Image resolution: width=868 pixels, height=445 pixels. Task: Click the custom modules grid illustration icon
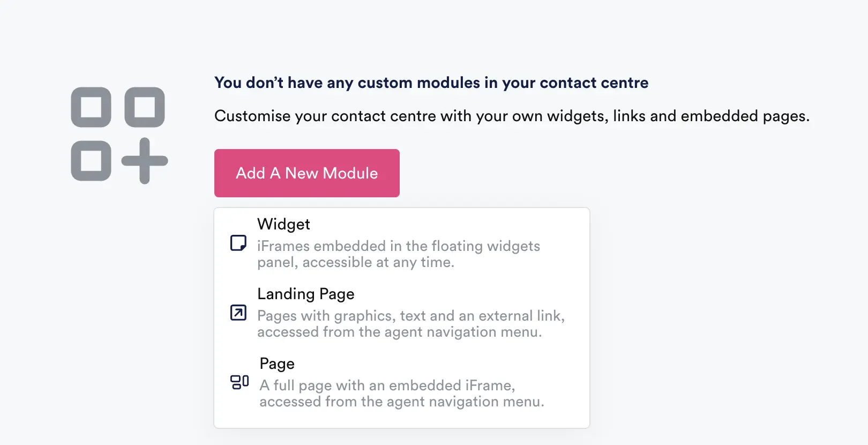point(118,135)
